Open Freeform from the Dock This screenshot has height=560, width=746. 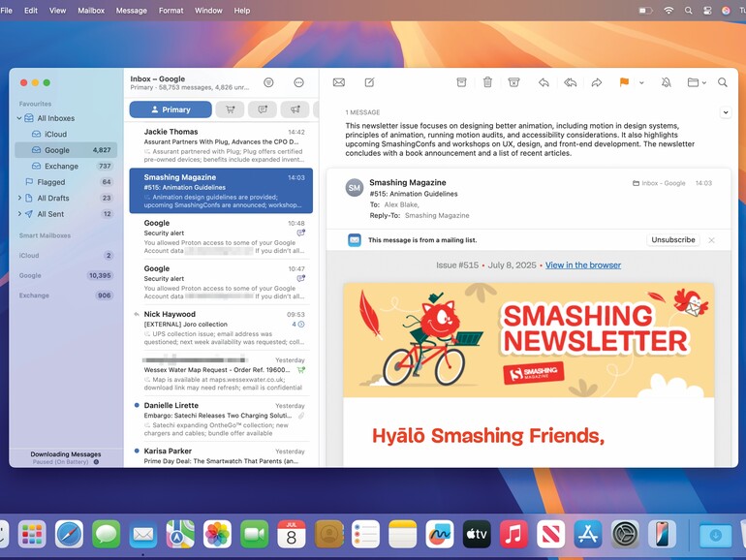[440, 534]
